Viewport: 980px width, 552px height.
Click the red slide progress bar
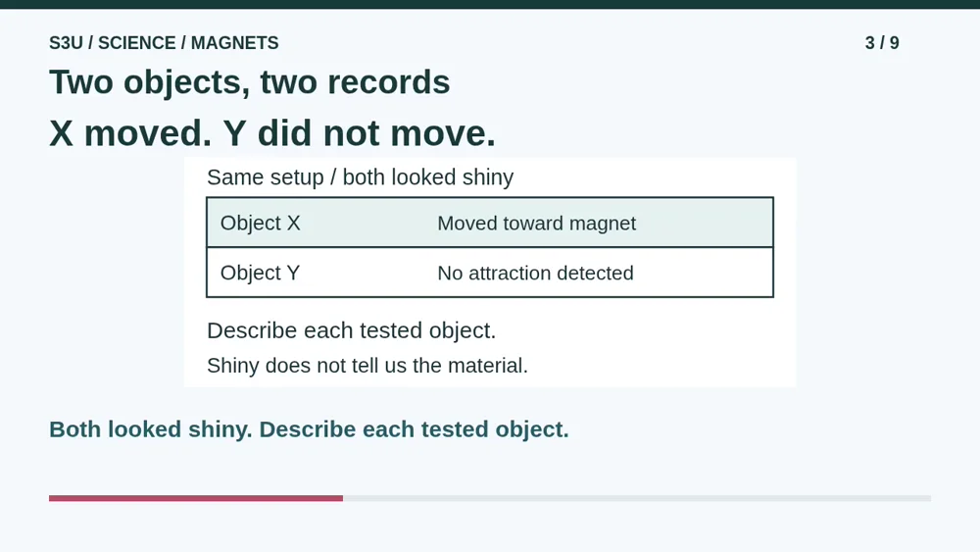click(196, 498)
